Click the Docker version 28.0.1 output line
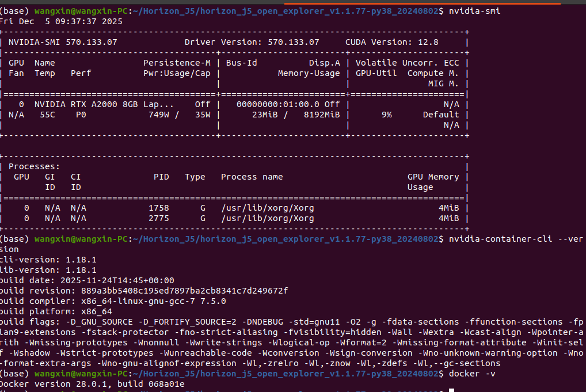The width and height of the screenshot is (586, 392). 92,384
